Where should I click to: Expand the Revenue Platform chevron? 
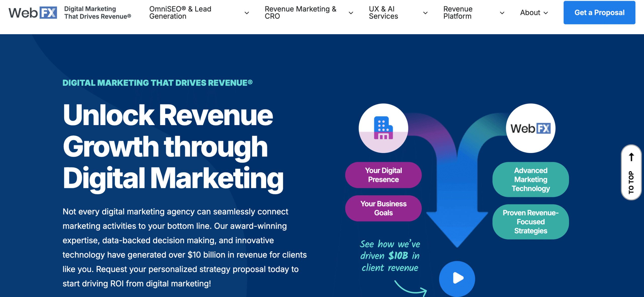click(x=502, y=13)
